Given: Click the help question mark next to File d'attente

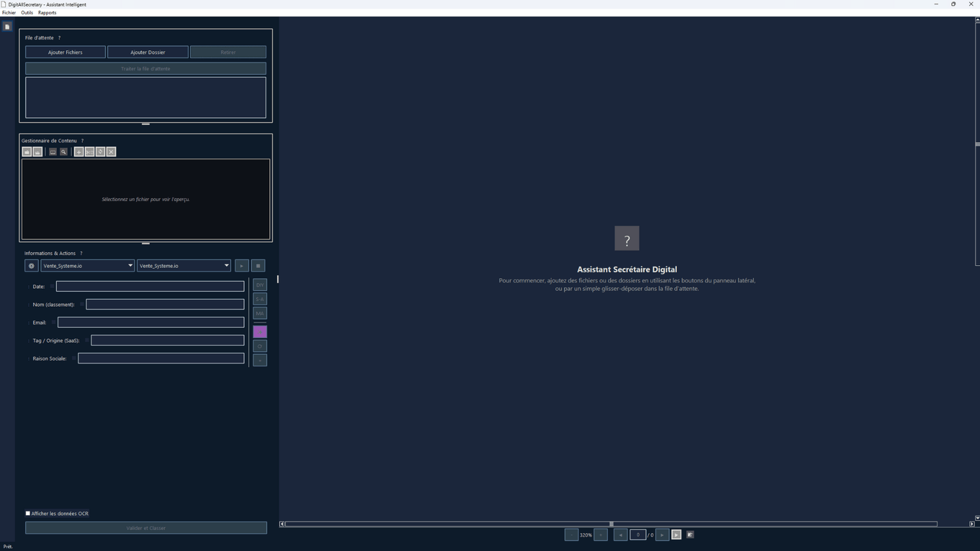Looking at the screenshot, I should pos(59,38).
